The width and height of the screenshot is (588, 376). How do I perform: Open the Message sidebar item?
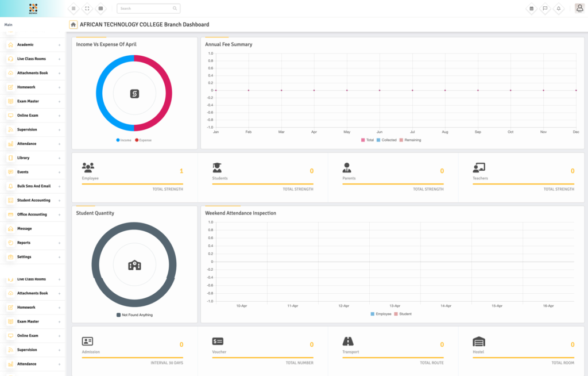click(25, 229)
